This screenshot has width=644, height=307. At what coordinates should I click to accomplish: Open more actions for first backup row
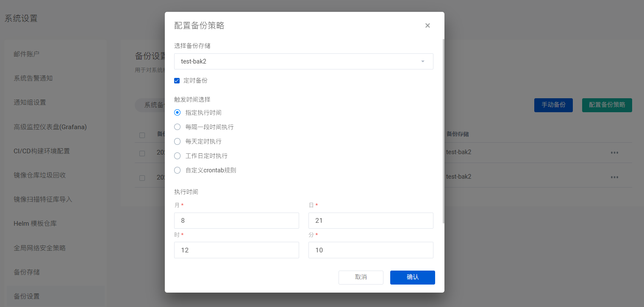[x=614, y=153]
